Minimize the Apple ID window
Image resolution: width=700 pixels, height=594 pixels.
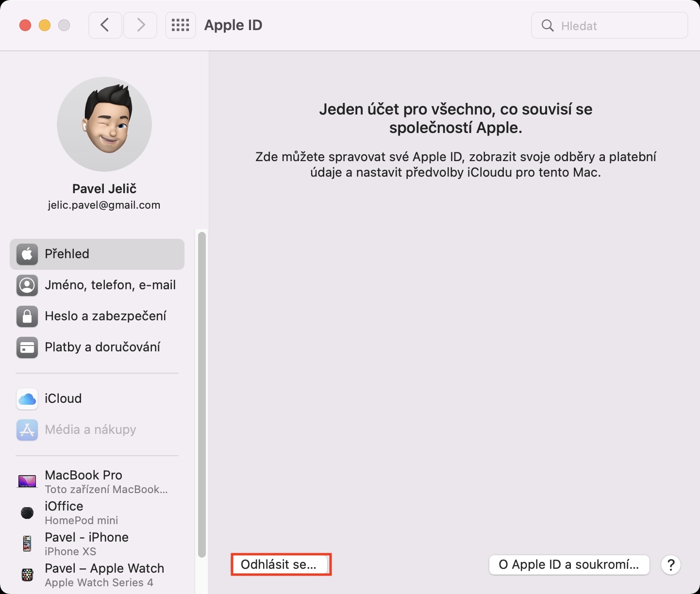pyautogui.click(x=45, y=25)
